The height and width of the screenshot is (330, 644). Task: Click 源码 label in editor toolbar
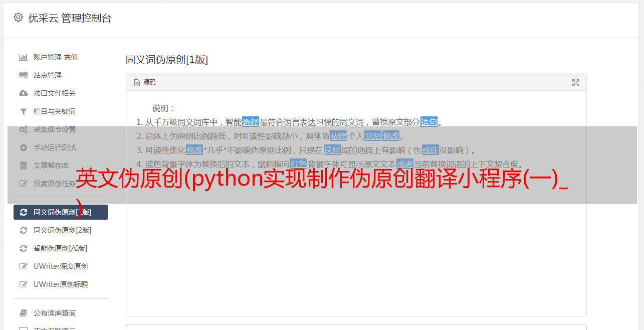(149, 82)
